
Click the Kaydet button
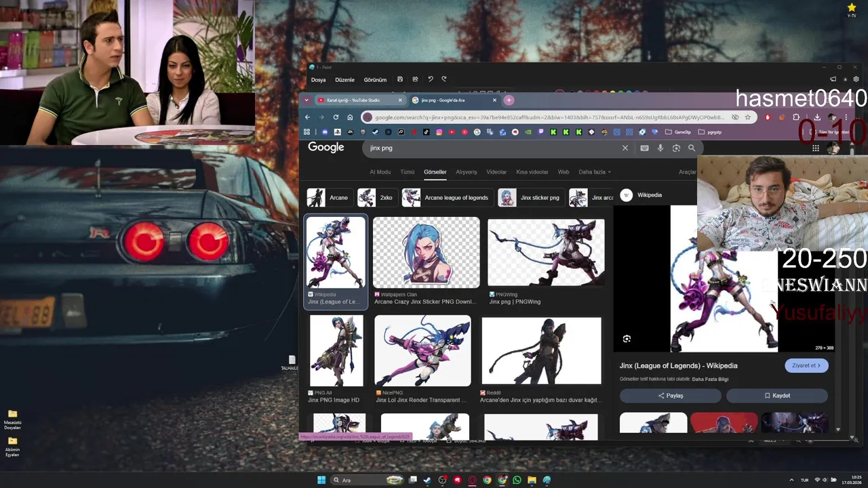click(x=777, y=396)
